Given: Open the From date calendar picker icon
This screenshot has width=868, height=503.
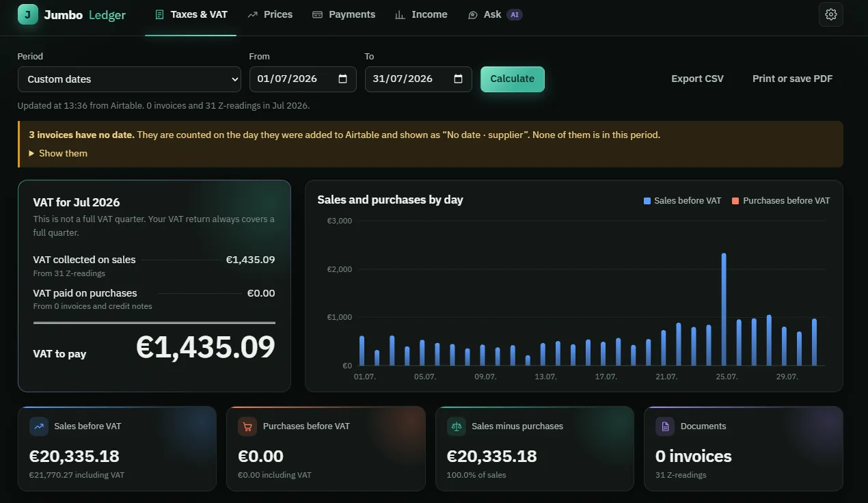Looking at the screenshot, I should 343,79.
